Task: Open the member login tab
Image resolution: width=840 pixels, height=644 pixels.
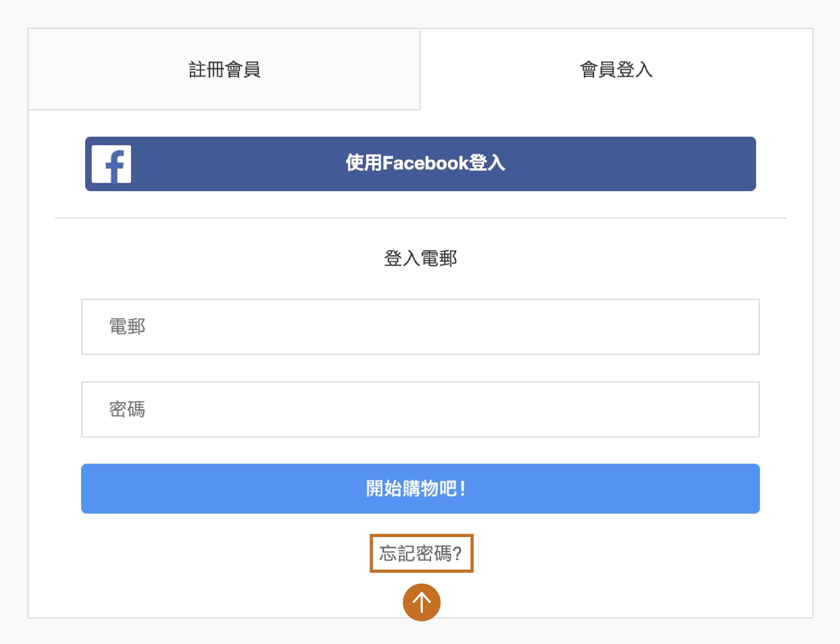Action: (616, 70)
